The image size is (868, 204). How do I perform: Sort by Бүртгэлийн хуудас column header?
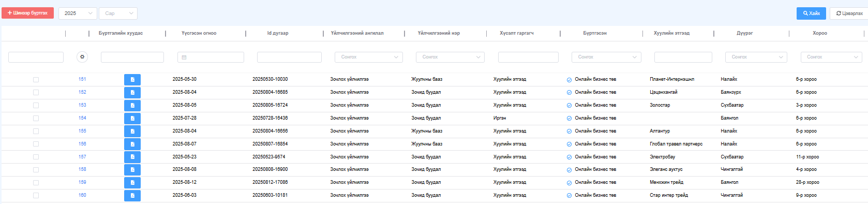tap(121, 33)
